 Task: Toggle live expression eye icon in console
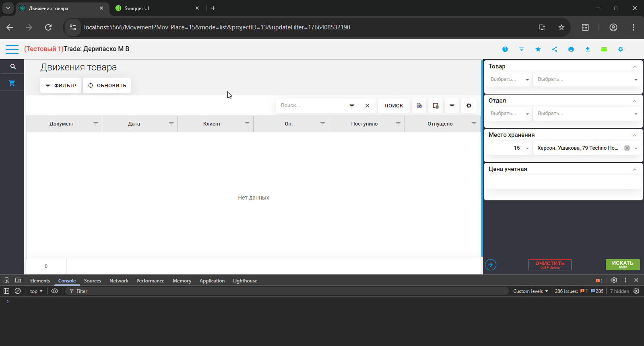[55, 291]
